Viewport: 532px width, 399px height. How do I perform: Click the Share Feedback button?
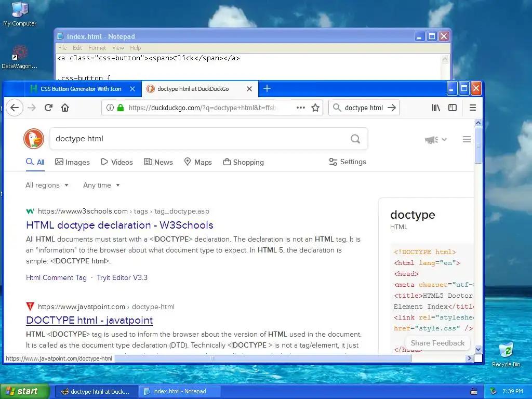coord(437,343)
